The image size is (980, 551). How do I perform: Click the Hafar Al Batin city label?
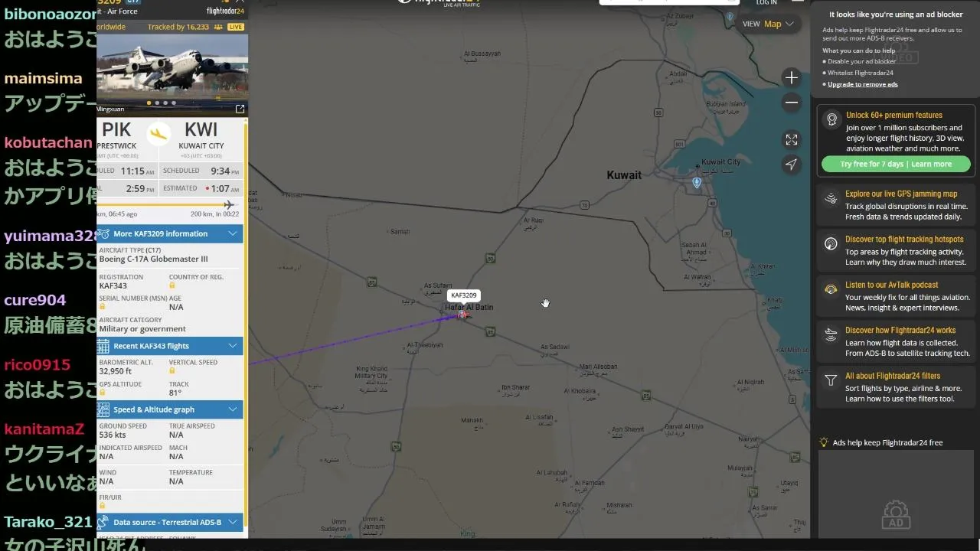coord(469,307)
